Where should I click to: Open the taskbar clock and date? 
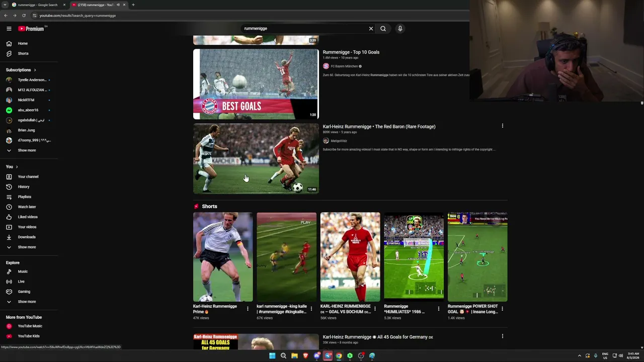click(x=633, y=356)
